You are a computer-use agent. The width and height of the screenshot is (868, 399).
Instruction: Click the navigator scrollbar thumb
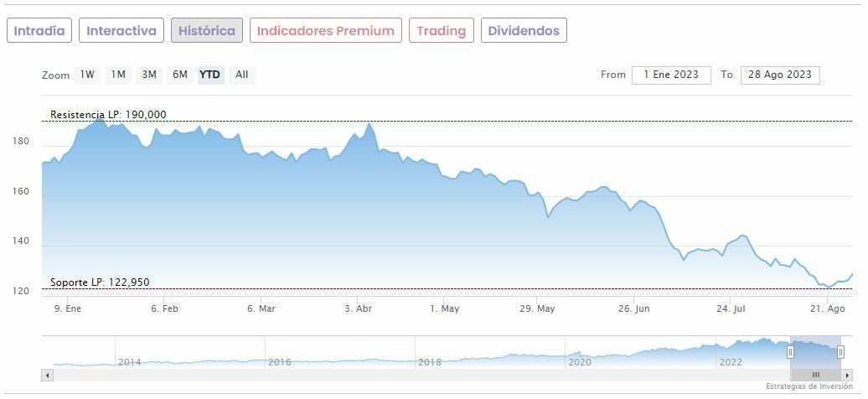point(815,375)
